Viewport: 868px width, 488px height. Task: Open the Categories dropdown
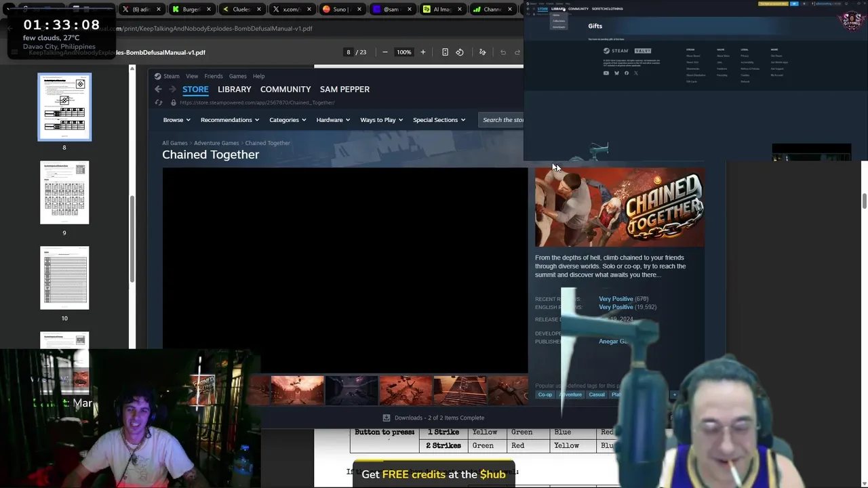[288, 120]
